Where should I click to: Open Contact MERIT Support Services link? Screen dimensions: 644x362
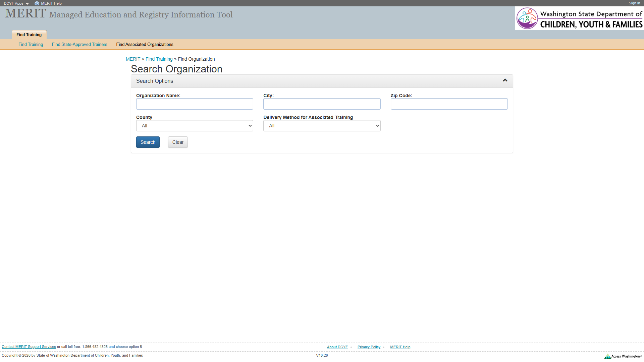[x=29, y=347]
